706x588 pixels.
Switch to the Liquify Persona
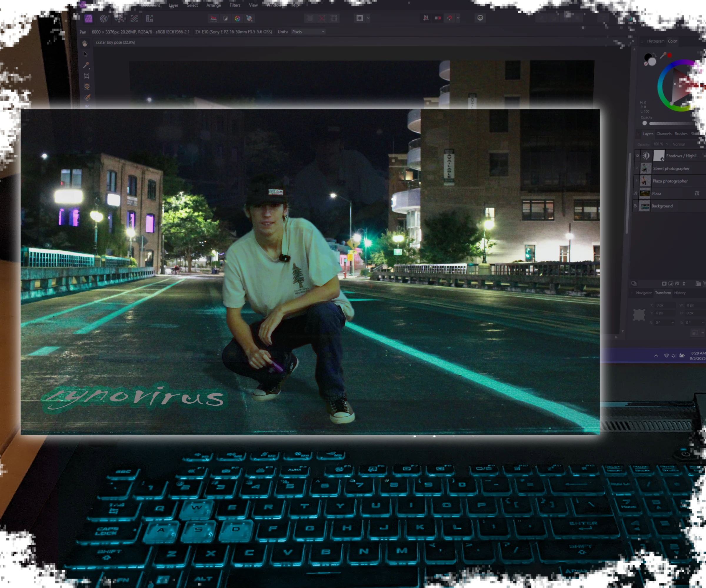[x=104, y=19]
